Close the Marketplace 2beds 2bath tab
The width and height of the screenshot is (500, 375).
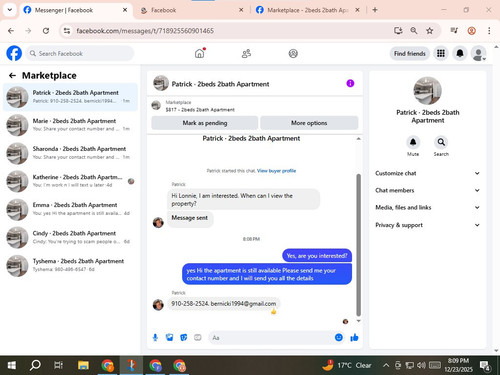coord(357,10)
